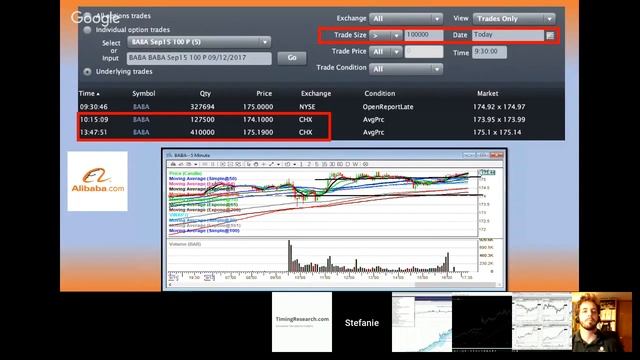640x360 pixels.
Task: Open the Trade Condition dropdown
Action: [x=406, y=69]
